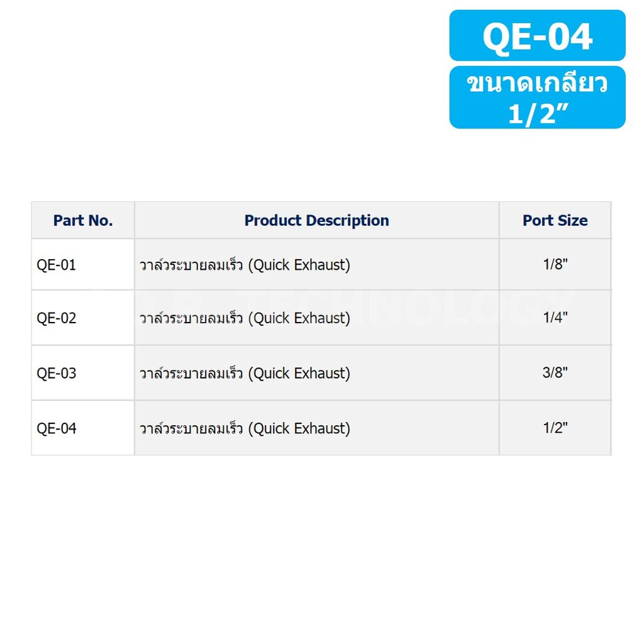Click the 1/4" port size cell
The image size is (644, 644).
555,318
